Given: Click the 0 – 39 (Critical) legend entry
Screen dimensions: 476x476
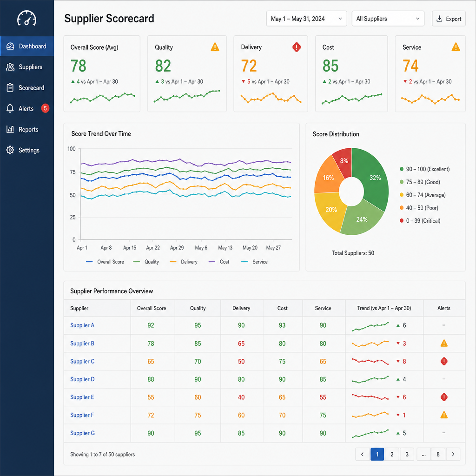Looking at the screenshot, I should 420,221.
